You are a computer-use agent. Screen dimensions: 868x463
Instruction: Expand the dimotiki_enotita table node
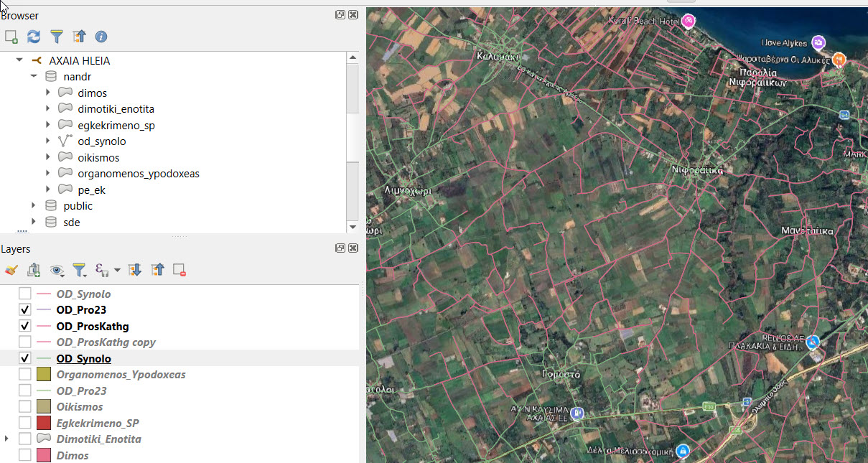coord(48,109)
